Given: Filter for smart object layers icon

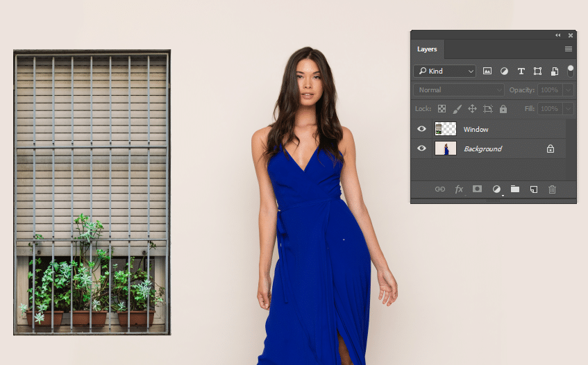Looking at the screenshot, I should coord(555,71).
